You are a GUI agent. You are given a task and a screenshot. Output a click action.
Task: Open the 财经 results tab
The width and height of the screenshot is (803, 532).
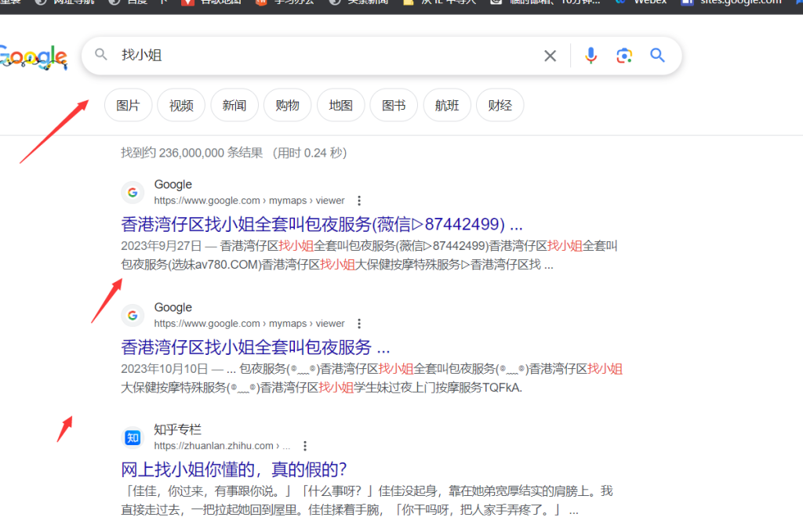500,105
